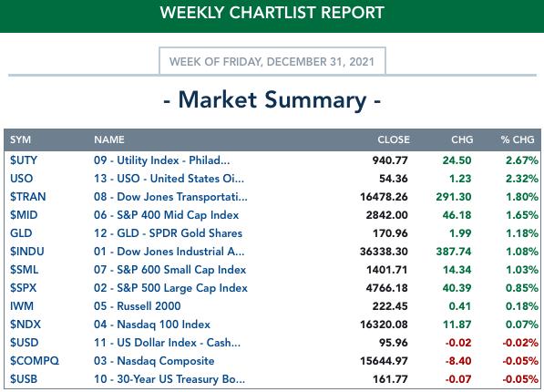Screen dimensions: 544x392
Task: Open 09 - Utility Index chart link
Action: tap(161, 160)
